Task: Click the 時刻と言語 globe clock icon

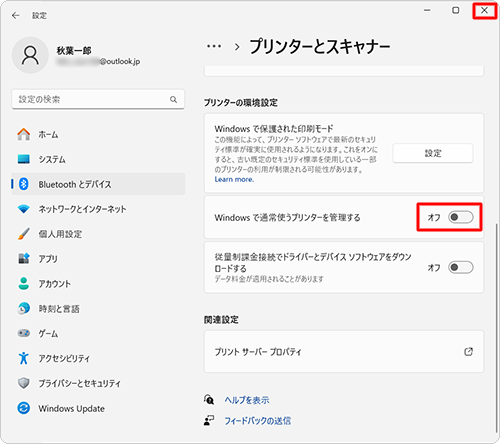Action: (24, 309)
